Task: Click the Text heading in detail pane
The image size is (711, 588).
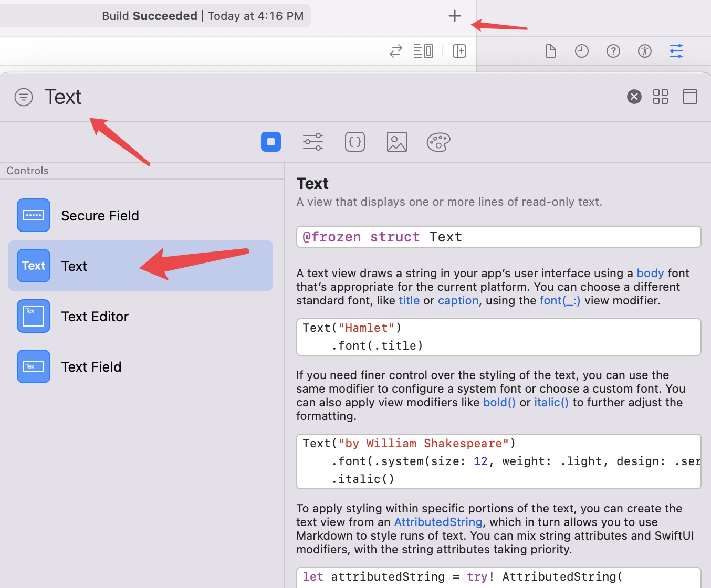Action: (x=312, y=184)
